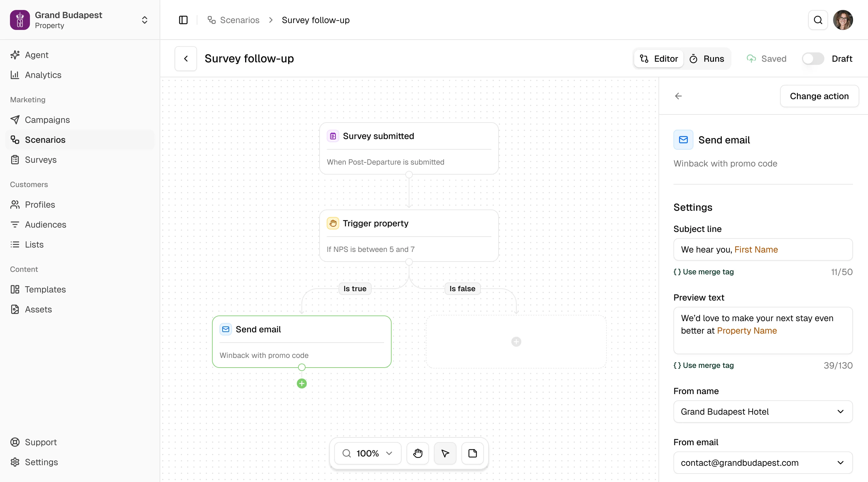Open the From email dropdown
Screen dimensions: 868x482
point(763,463)
